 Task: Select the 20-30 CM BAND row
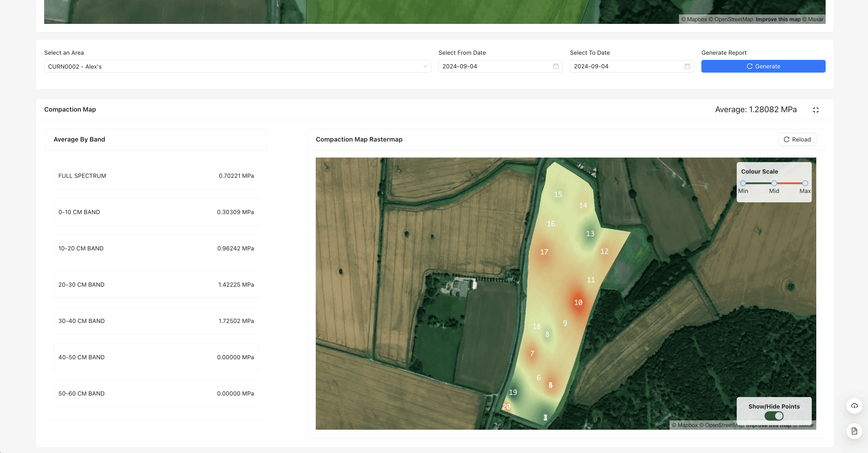(x=156, y=285)
